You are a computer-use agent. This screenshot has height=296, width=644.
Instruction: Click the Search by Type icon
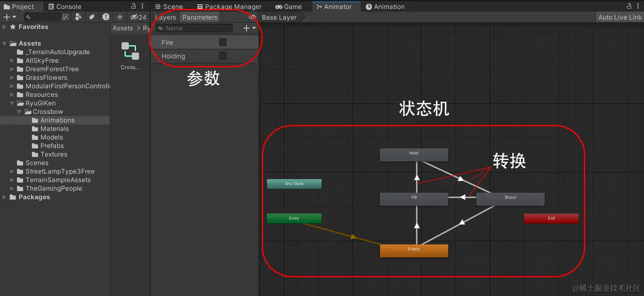click(78, 17)
